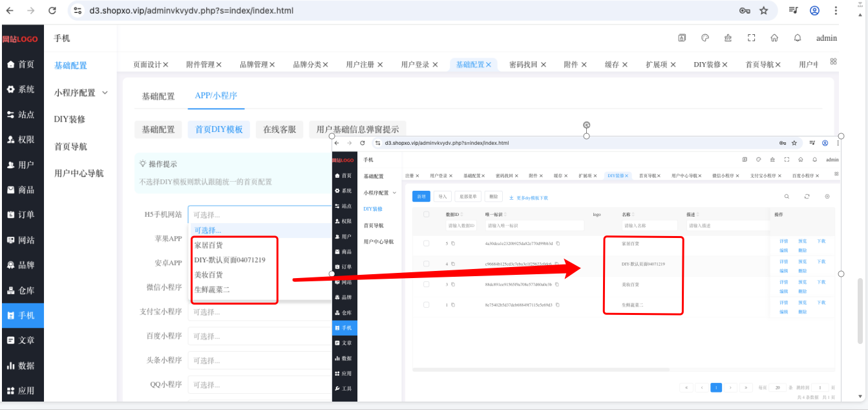Open 用户中心导航 in the left submenu
The width and height of the screenshot is (868, 410).
79,173
